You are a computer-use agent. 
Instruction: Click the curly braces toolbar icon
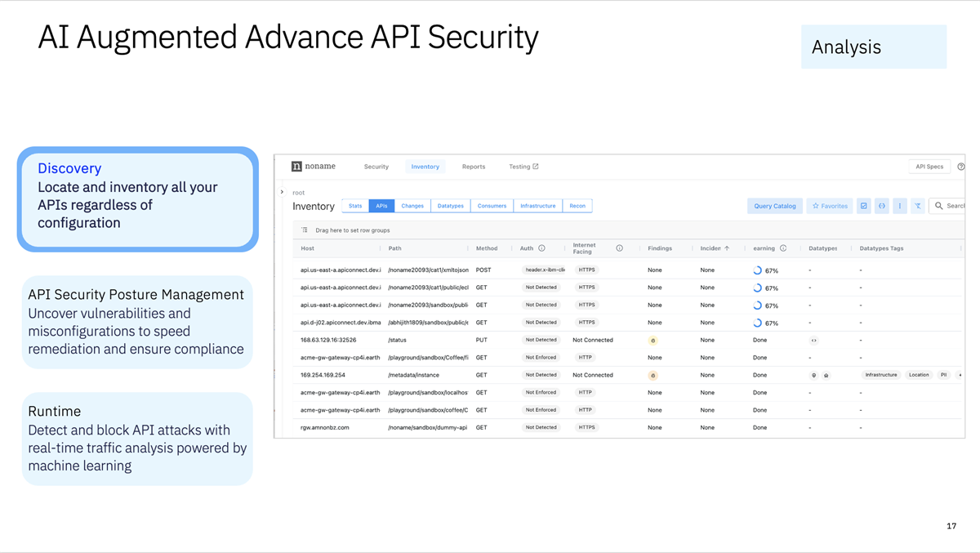(882, 206)
